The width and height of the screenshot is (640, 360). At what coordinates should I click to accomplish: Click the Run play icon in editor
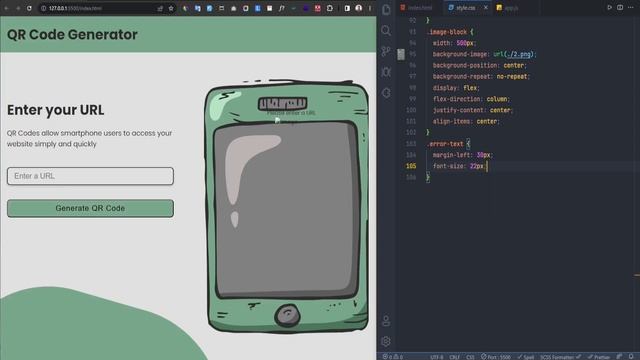click(x=609, y=7)
